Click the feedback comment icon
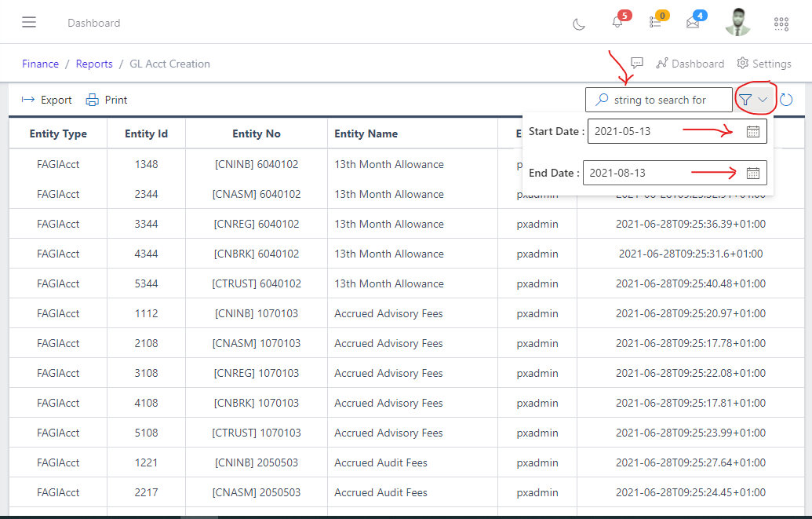812x519 pixels. [637, 63]
